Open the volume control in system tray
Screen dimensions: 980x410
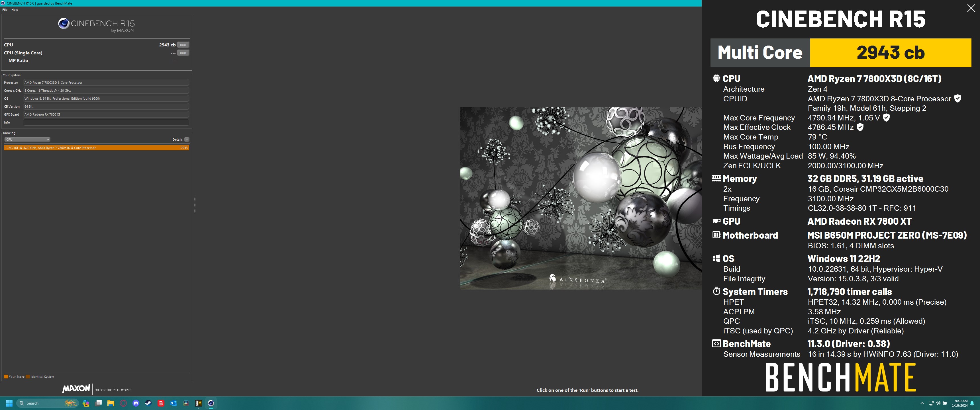click(938, 403)
